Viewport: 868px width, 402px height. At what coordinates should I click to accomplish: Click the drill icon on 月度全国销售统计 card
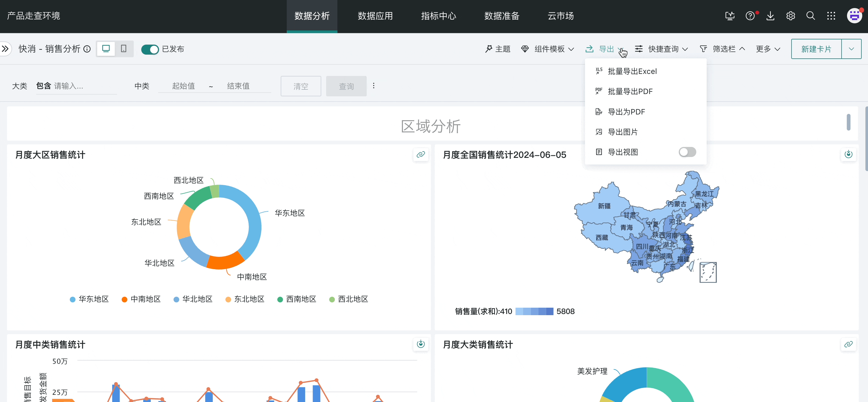pos(848,155)
